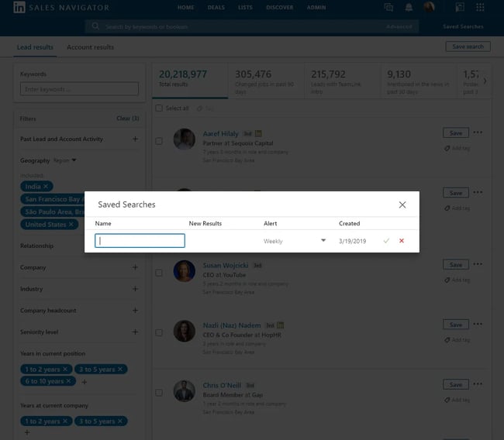The image size is (504, 440).
Task: Open the Saved Searches link in the header
Action: coord(463,26)
